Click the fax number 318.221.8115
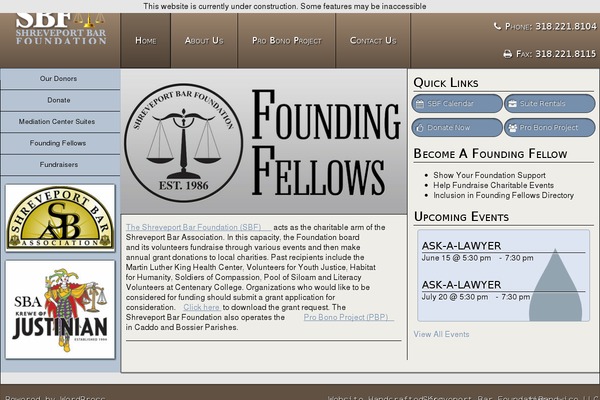The height and width of the screenshot is (400, 600). 566,54
